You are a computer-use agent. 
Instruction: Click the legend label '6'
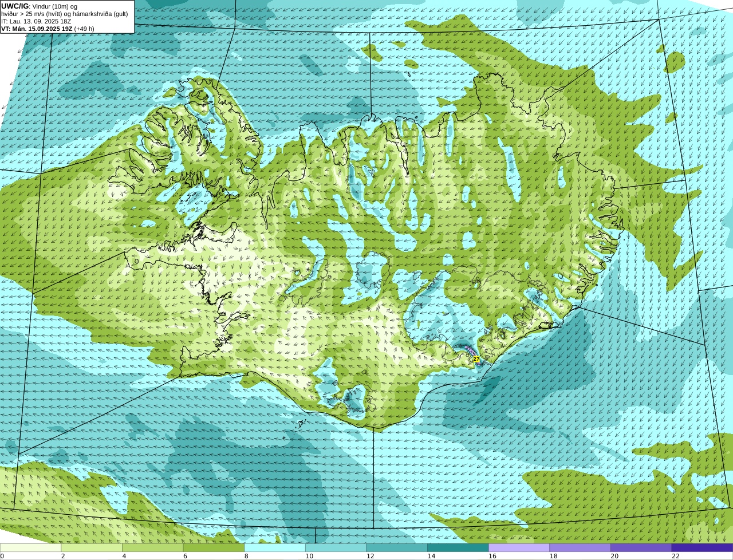(186, 556)
